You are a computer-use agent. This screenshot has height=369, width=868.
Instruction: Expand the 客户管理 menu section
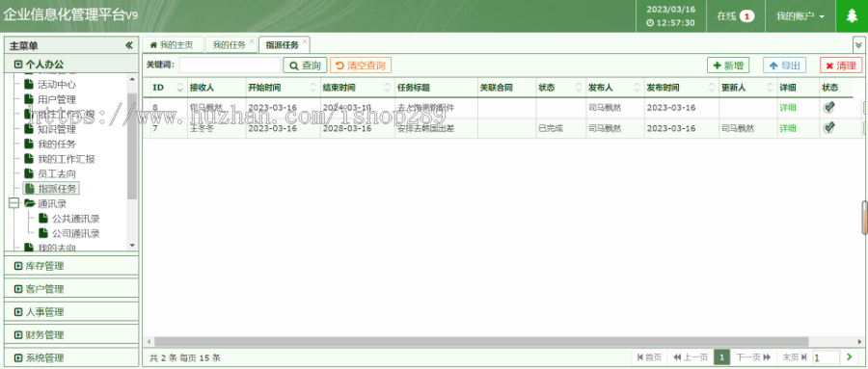pyautogui.click(x=71, y=289)
